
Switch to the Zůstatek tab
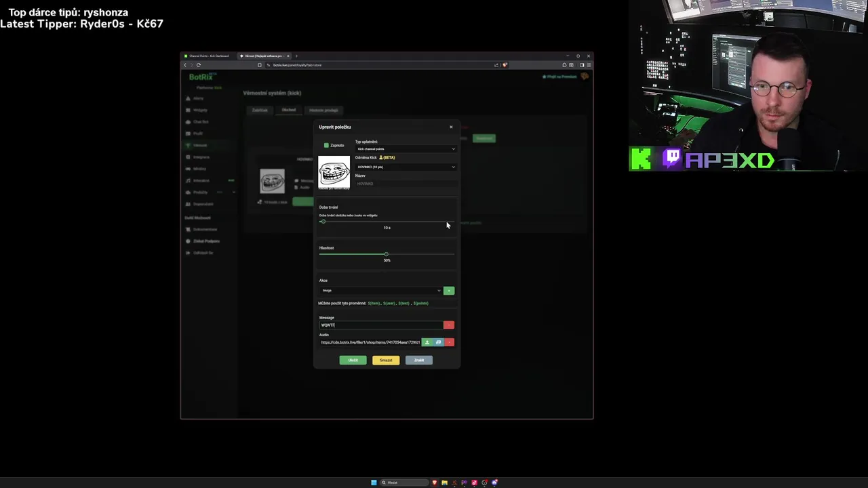click(x=260, y=110)
